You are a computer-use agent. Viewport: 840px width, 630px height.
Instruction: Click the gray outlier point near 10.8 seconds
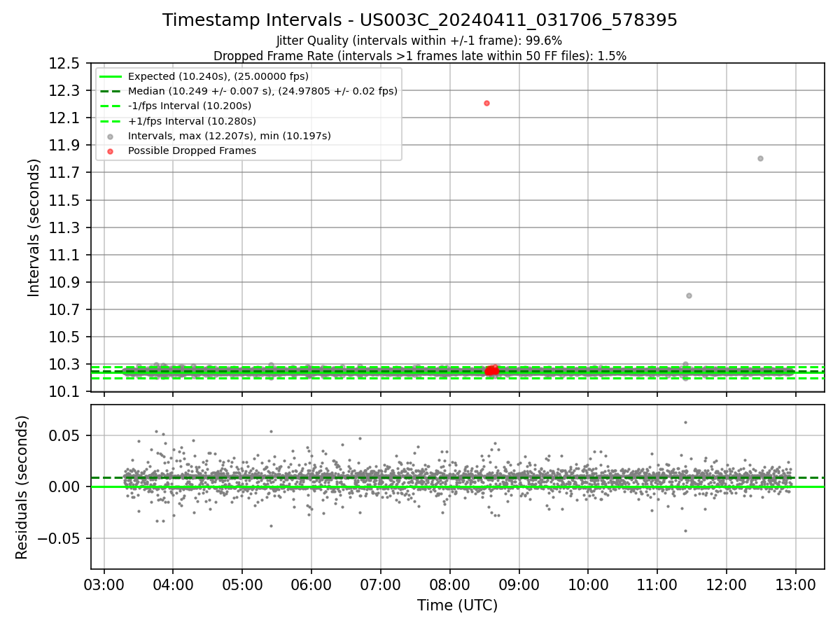[689, 295]
